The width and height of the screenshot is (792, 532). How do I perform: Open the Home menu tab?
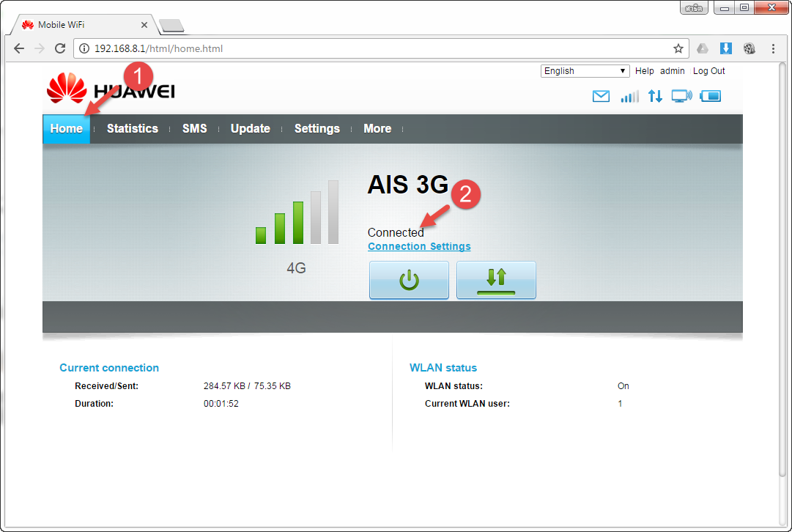[x=66, y=128]
